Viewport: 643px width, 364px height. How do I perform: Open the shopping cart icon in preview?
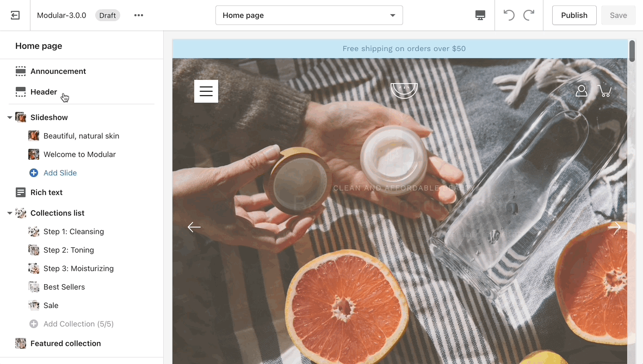(x=604, y=91)
